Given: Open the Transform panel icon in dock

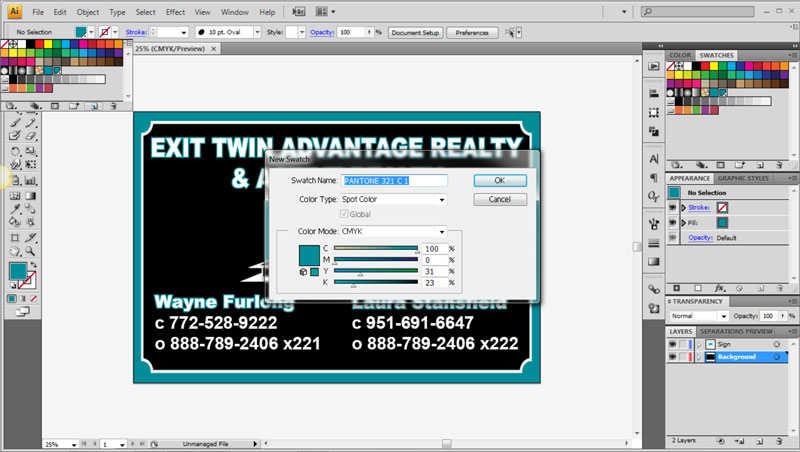Looking at the screenshot, I should pyautogui.click(x=654, y=113).
